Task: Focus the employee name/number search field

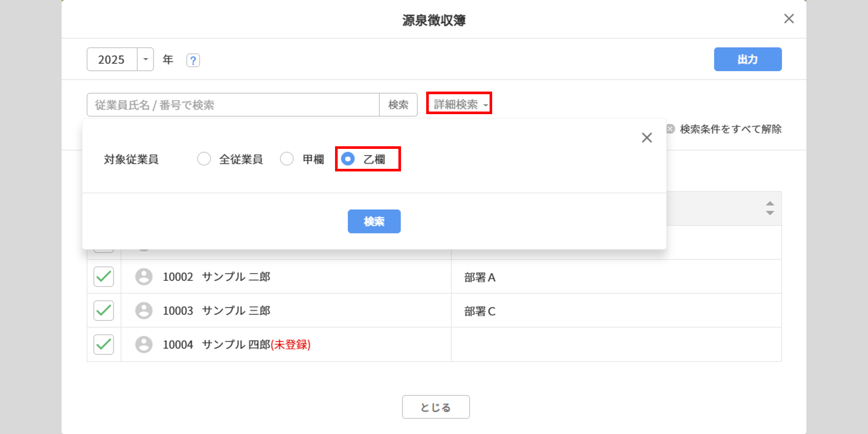Action: [233, 105]
